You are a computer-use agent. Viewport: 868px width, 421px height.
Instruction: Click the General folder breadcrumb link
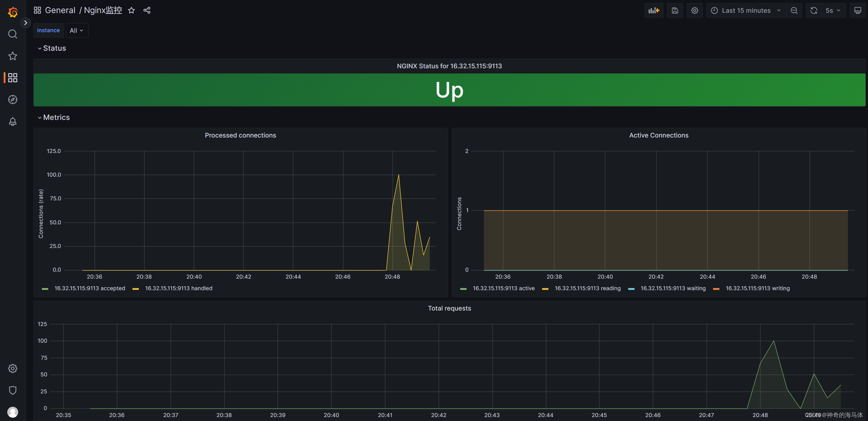point(60,10)
